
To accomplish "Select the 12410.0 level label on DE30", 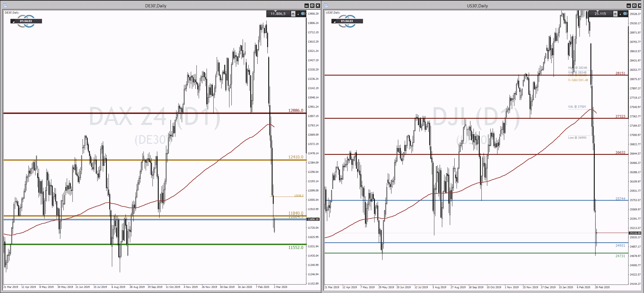I will [x=296, y=157].
